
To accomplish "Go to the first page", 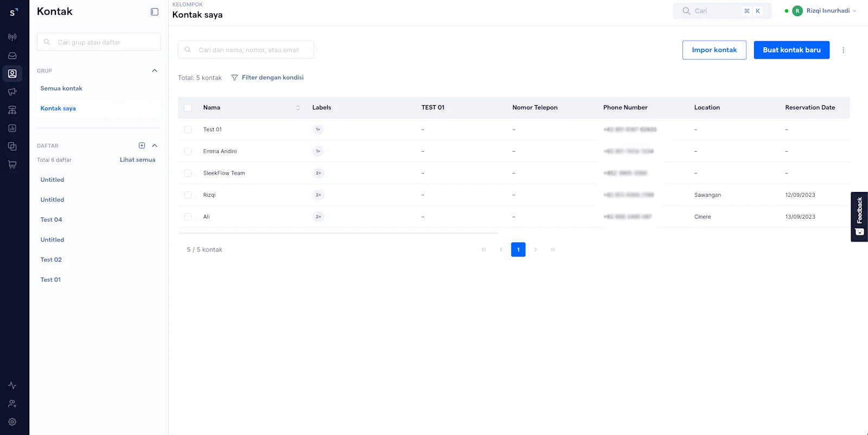I will pyautogui.click(x=484, y=250).
